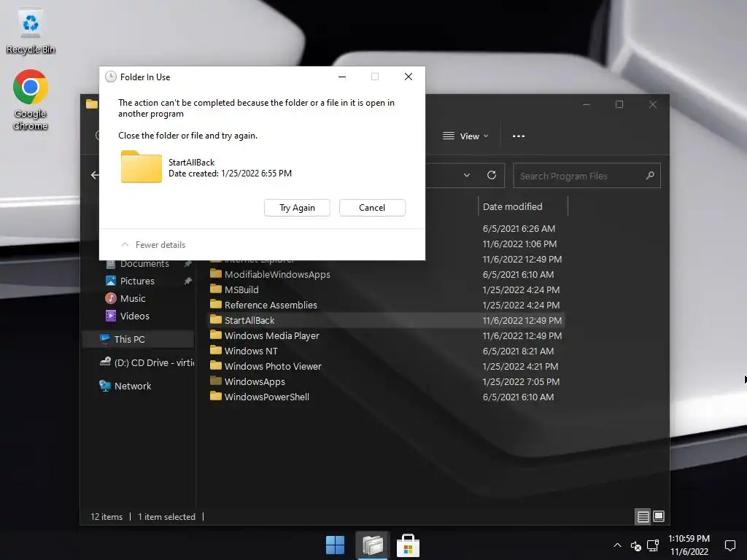The height and width of the screenshot is (560, 747).
Task: Open the See more ellipsis menu
Action: (x=519, y=136)
